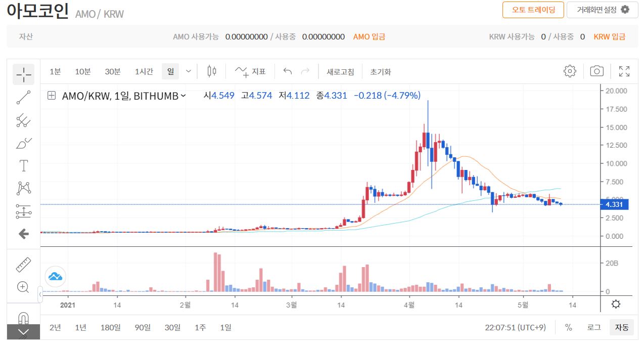This screenshot has width=644, height=346.
Task: Set chart range to 1일
Action: tap(225, 327)
